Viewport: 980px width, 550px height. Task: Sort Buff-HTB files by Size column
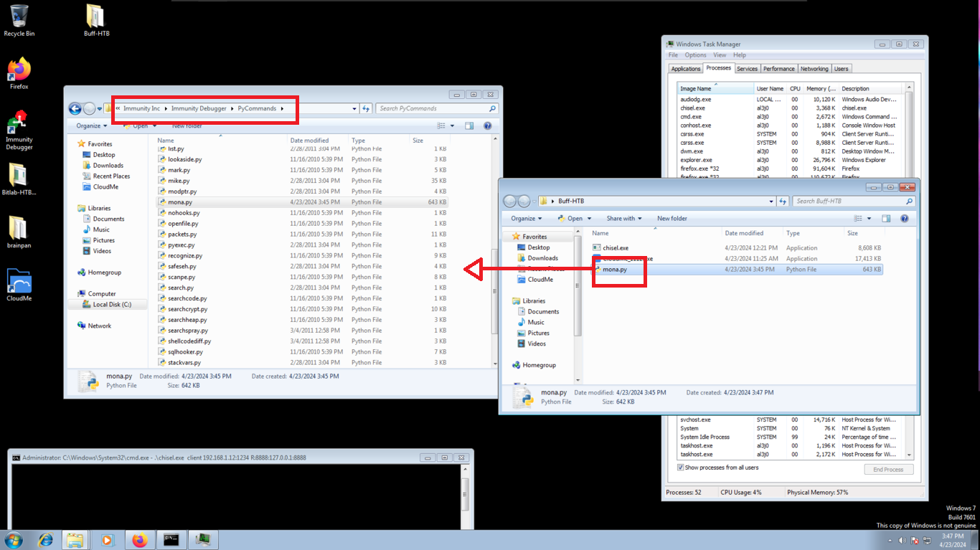pos(863,233)
